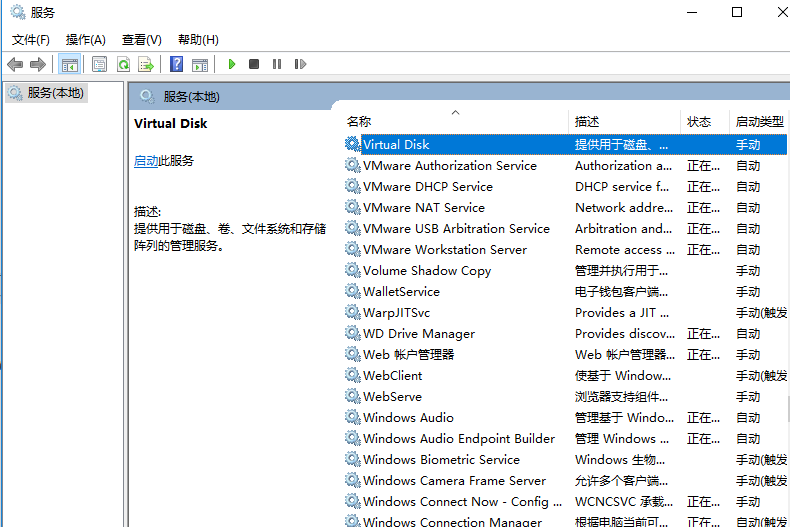Click gear icon beside WebClient
790x527 pixels.
click(352, 375)
